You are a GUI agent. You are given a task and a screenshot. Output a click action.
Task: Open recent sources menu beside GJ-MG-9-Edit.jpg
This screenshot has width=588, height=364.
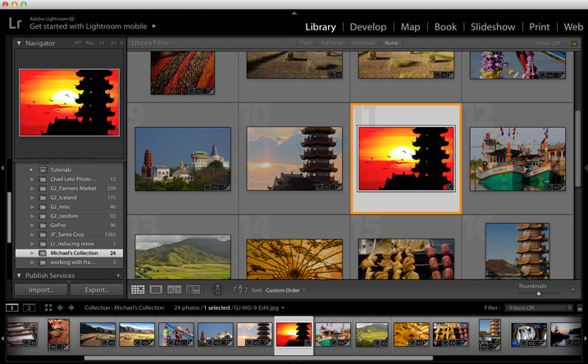coord(283,307)
